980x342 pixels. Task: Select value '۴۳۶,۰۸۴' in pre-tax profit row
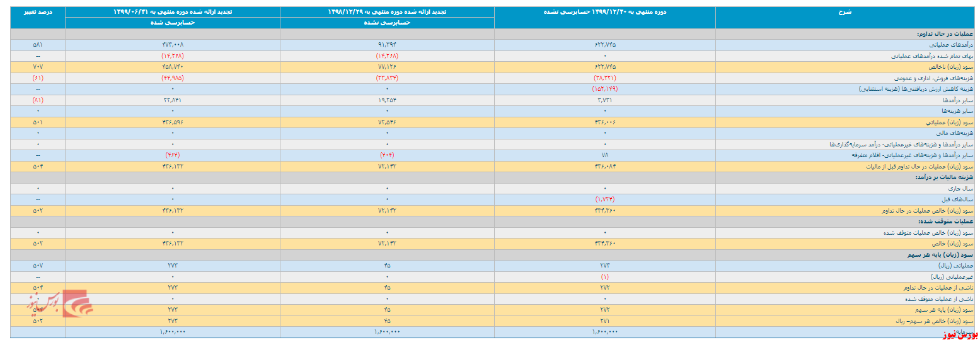(x=605, y=166)
